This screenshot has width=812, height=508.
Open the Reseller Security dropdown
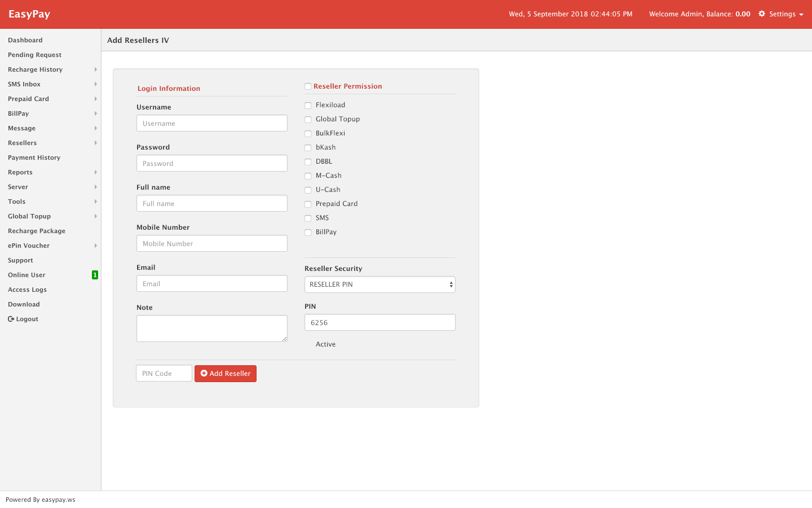coord(380,284)
